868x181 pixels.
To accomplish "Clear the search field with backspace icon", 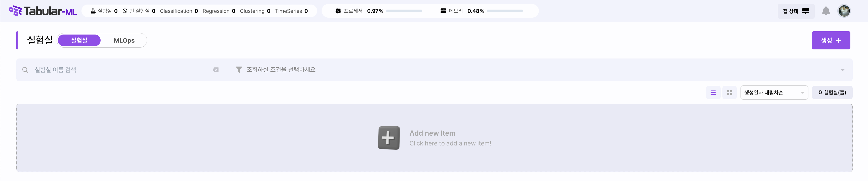I will pyautogui.click(x=216, y=70).
